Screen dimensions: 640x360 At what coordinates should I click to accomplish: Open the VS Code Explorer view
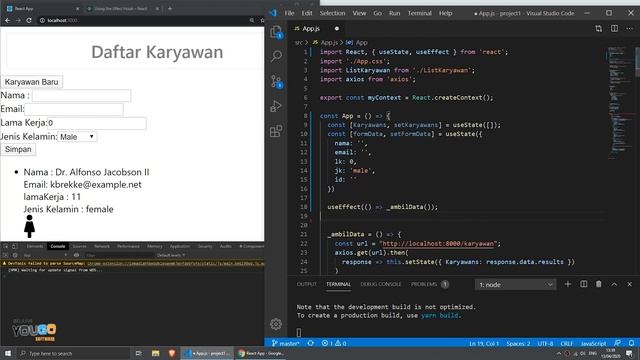pos(276,31)
